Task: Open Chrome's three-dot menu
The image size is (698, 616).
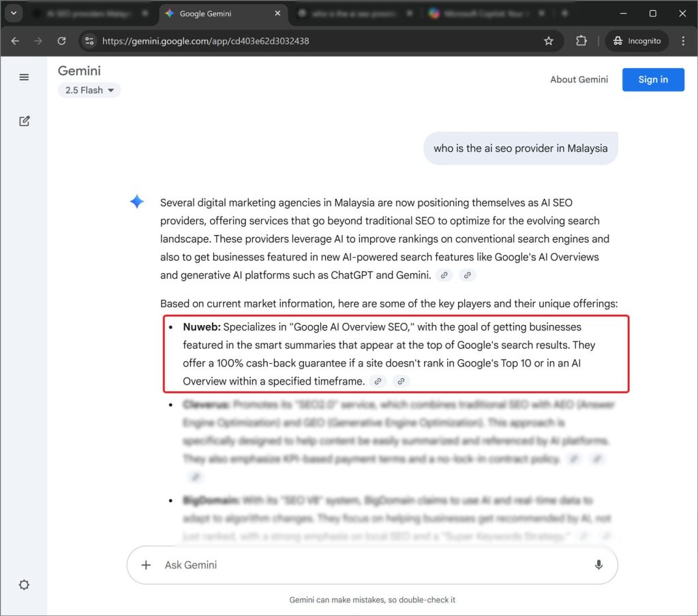Action: 683,41
